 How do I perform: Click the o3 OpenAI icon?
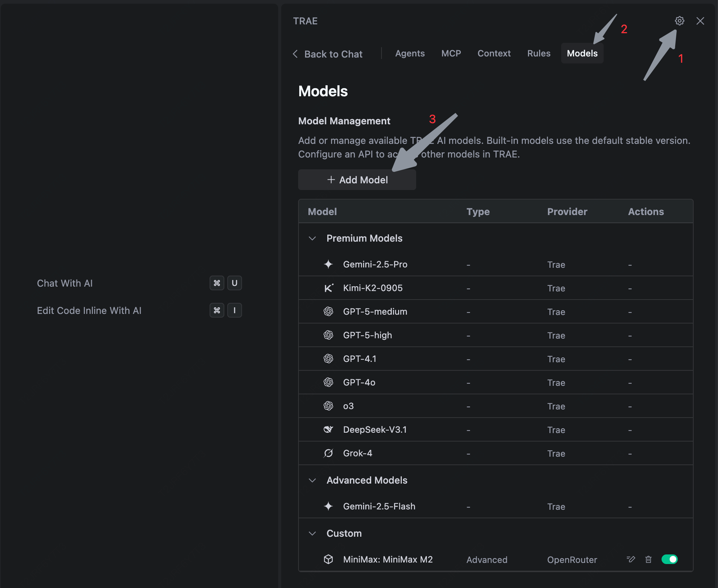tap(328, 406)
